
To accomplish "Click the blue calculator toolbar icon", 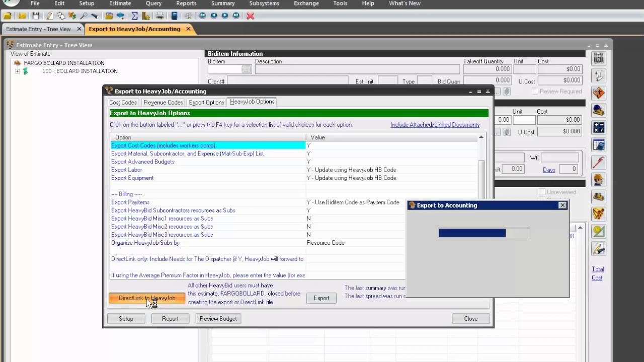I will (x=174, y=16).
